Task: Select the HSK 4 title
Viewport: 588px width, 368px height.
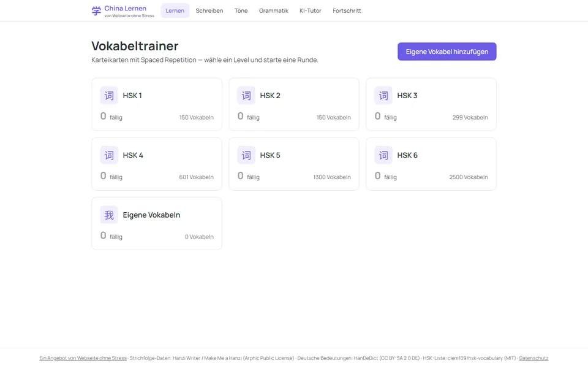Action: [x=133, y=155]
